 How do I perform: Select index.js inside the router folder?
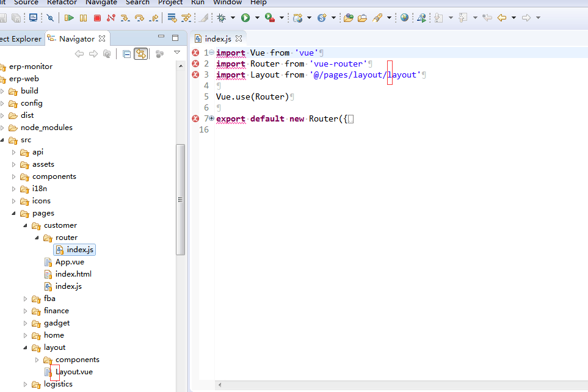[x=74, y=250]
